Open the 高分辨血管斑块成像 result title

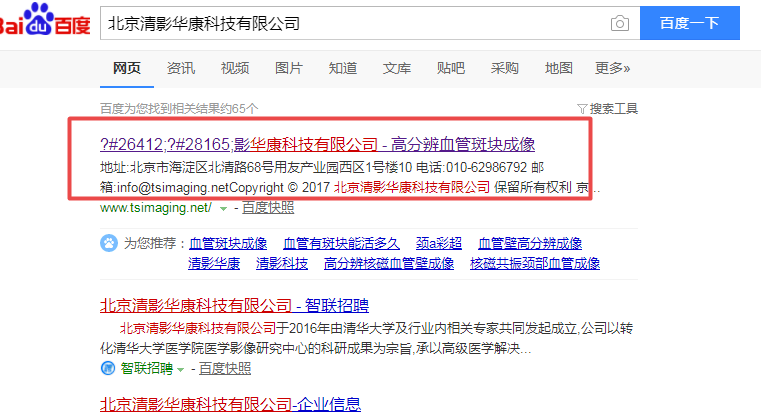click(x=317, y=144)
